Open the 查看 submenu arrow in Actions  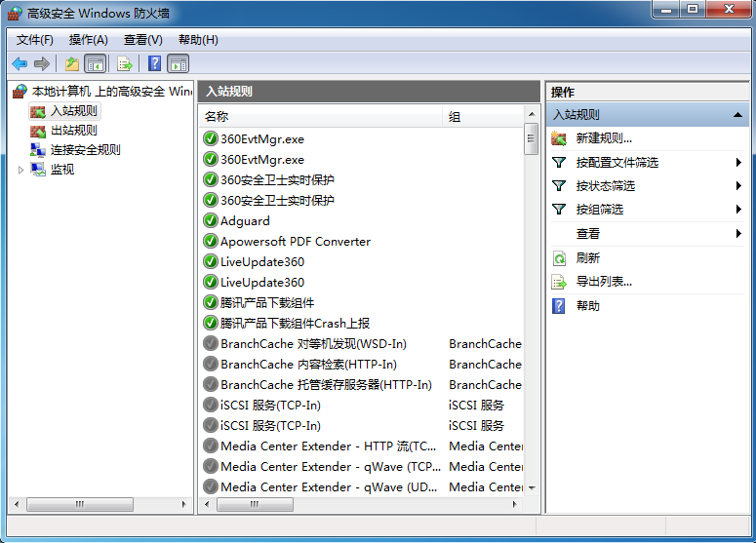click(x=738, y=234)
